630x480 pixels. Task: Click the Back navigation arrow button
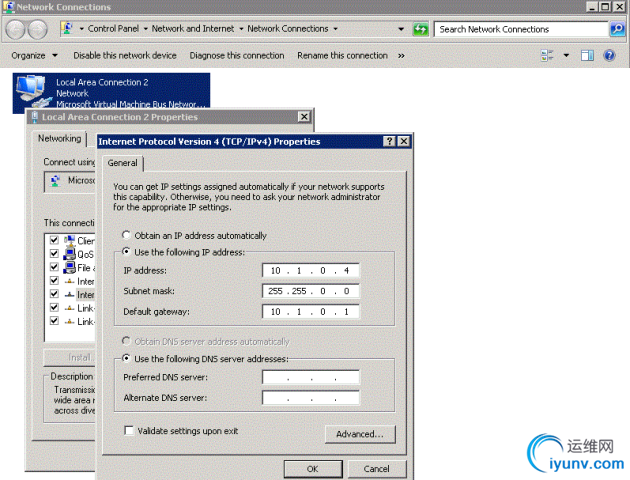(16, 29)
